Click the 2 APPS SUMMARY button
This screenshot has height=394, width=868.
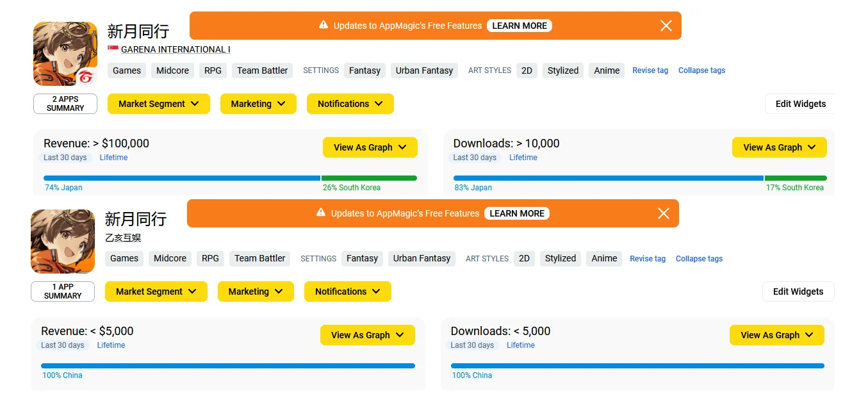[x=65, y=104]
